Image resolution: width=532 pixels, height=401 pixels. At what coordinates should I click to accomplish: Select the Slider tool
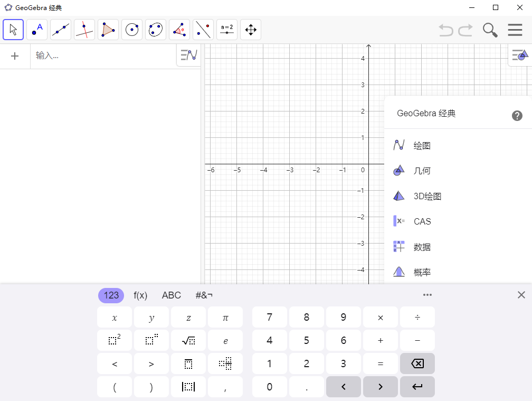coord(226,30)
